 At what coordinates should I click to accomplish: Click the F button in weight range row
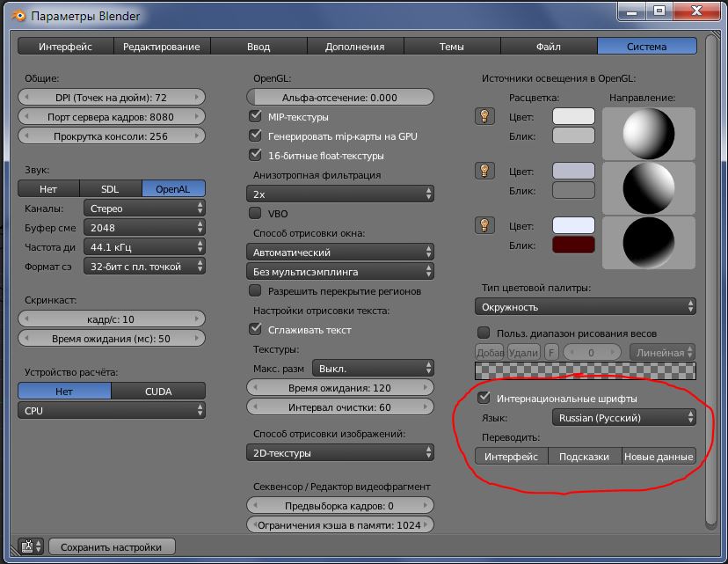pos(551,353)
